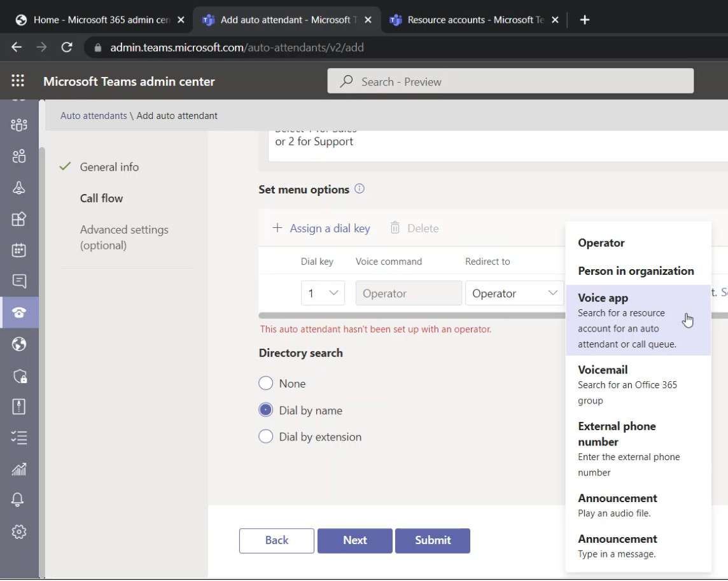Select the Users icon in the sidebar

19,156
